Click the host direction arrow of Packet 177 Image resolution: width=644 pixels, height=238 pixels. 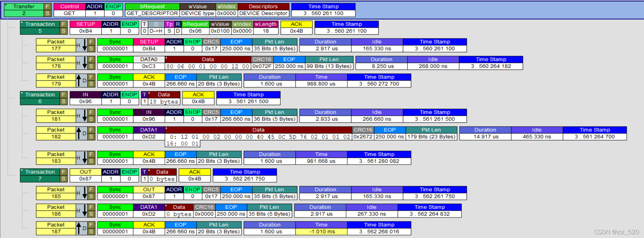tap(84, 45)
